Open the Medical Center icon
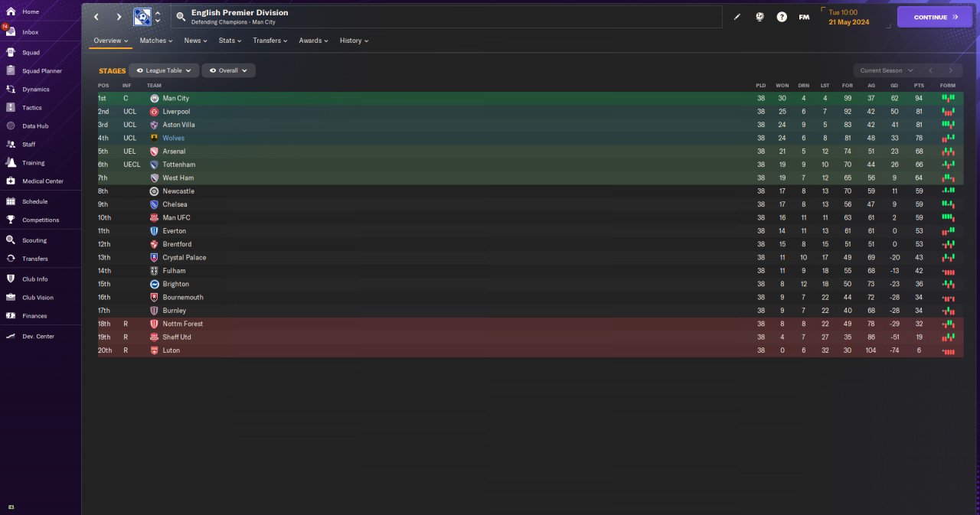This screenshot has height=515, width=980. tap(11, 181)
